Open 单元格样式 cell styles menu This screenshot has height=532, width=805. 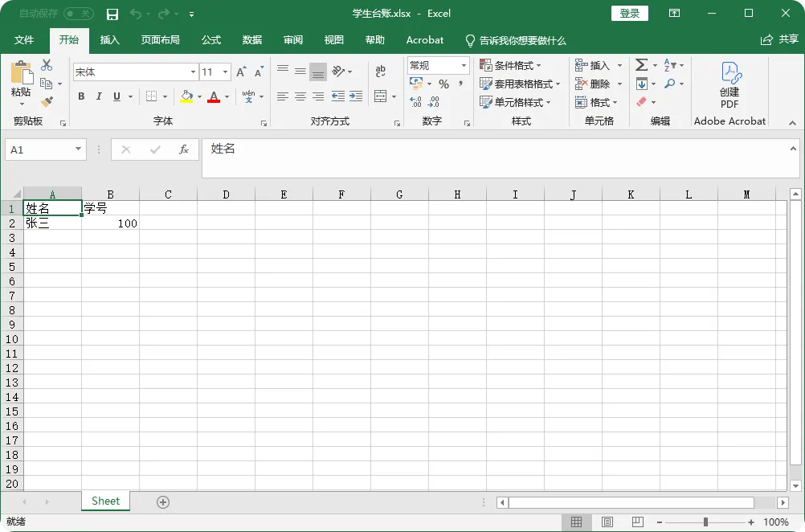point(515,102)
